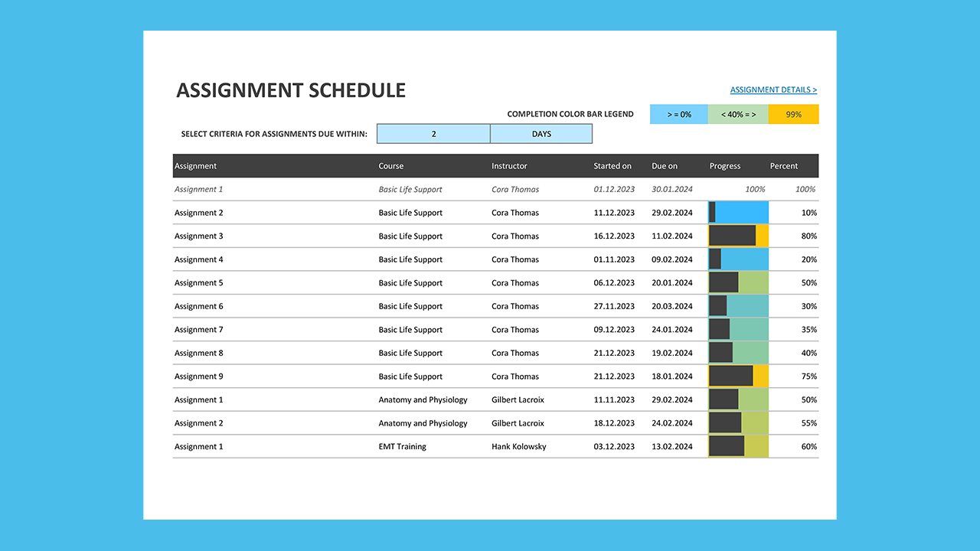
Task: Click Assignment 3's progress bar
Action: pos(737,236)
